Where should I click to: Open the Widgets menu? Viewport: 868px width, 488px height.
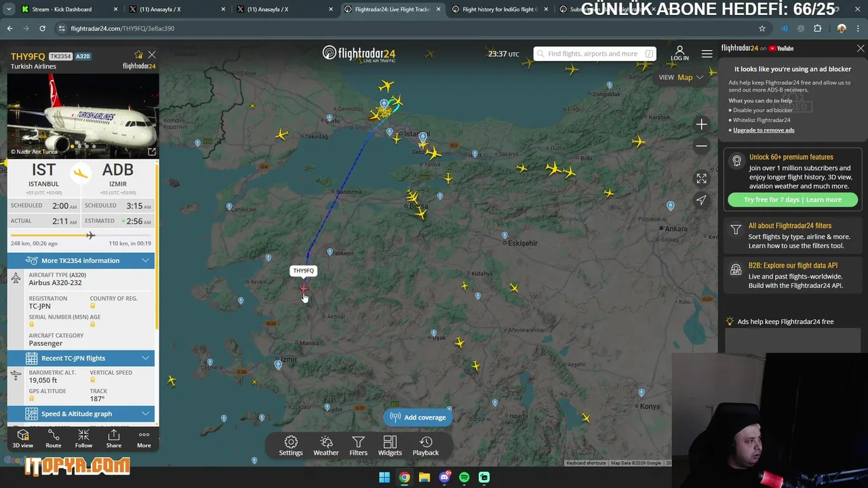390,446
